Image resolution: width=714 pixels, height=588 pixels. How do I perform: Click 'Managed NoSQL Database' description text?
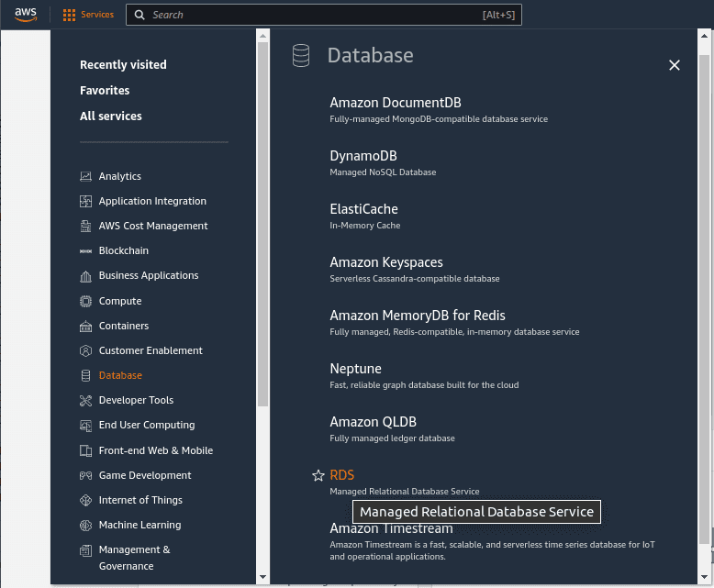click(383, 172)
